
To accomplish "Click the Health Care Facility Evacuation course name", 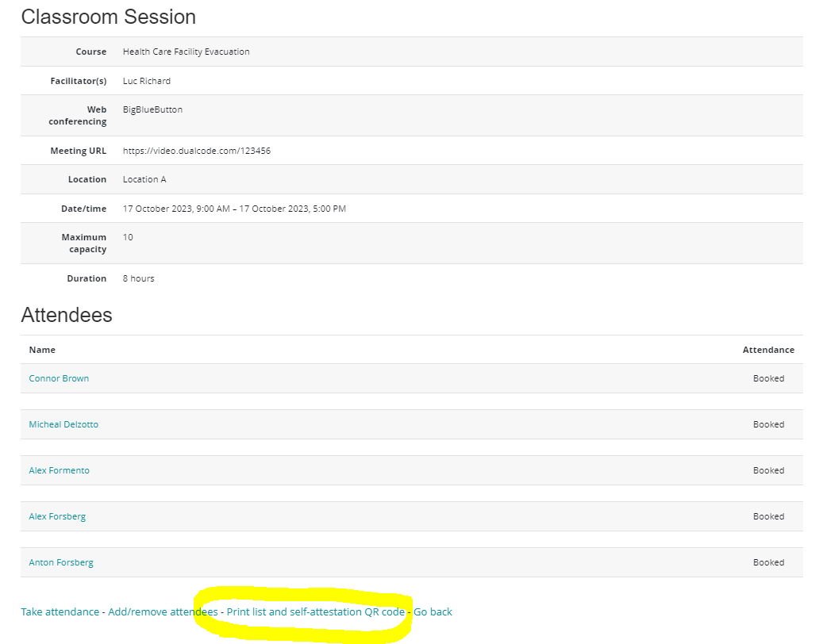I will pyautogui.click(x=186, y=52).
